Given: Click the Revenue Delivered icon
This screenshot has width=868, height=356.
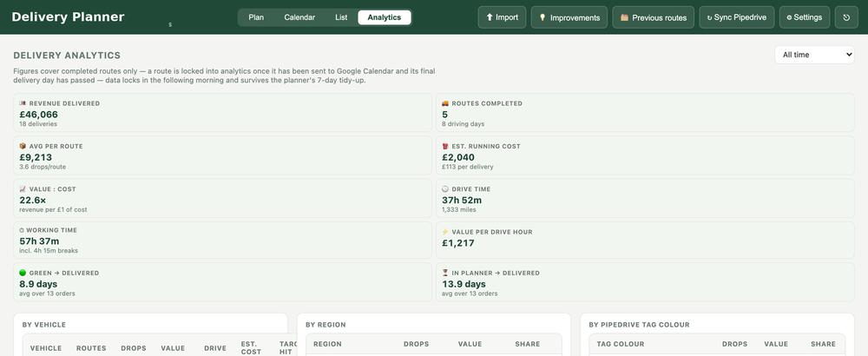Looking at the screenshot, I should 23,103.
